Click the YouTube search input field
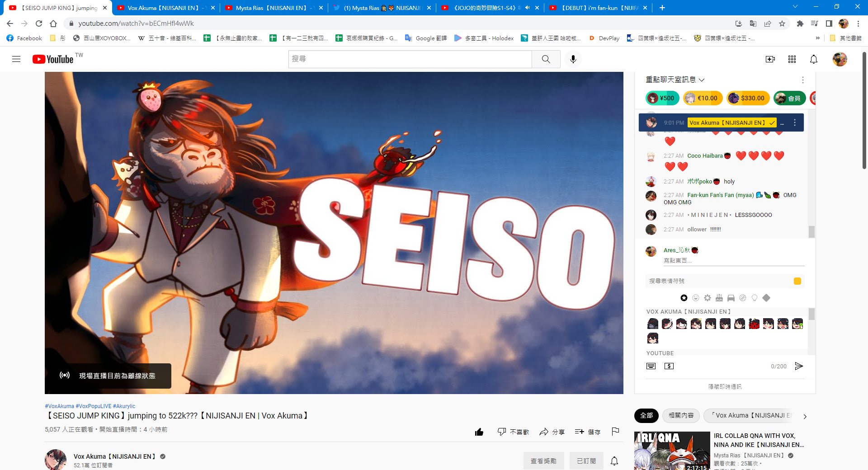Screen dimensions: 868x470 pyautogui.click(x=410, y=59)
